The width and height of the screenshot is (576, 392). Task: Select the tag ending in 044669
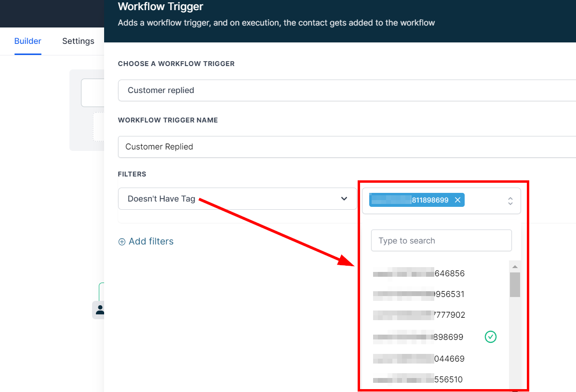pyautogui.click(x=419, y=359)
